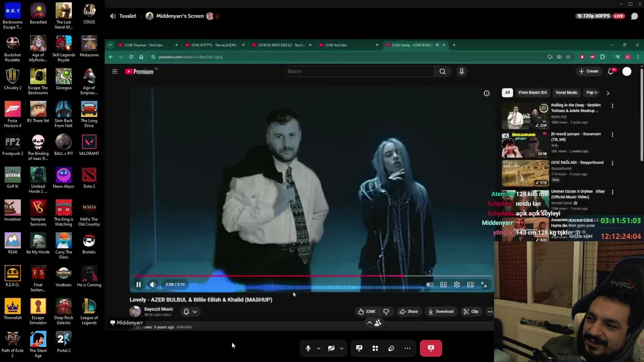
Task: Start voice search with the microphone icon
Action: coord(461,71)
